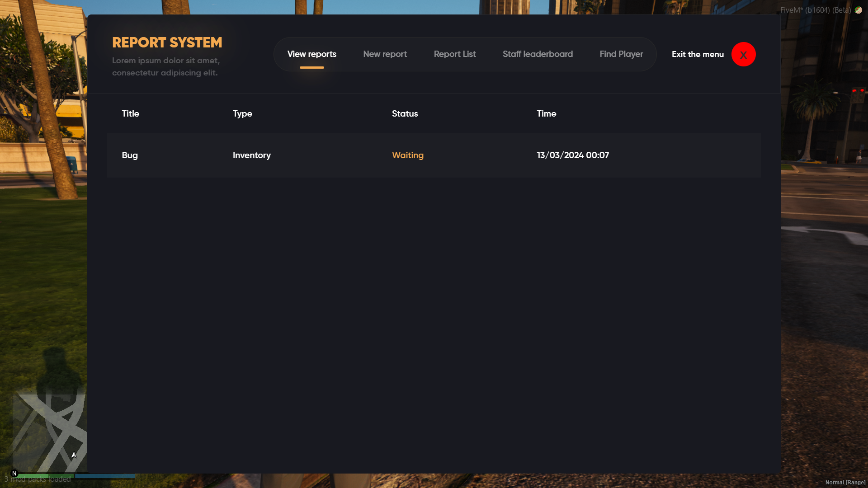This screenshot has width=868, height=488.
Task: Sort reports by the Status column
Action: click(405, 113)
